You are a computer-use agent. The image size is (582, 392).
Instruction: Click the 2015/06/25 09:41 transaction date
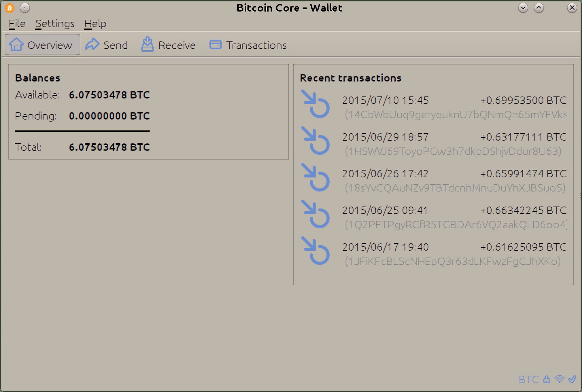pos(385,210)
